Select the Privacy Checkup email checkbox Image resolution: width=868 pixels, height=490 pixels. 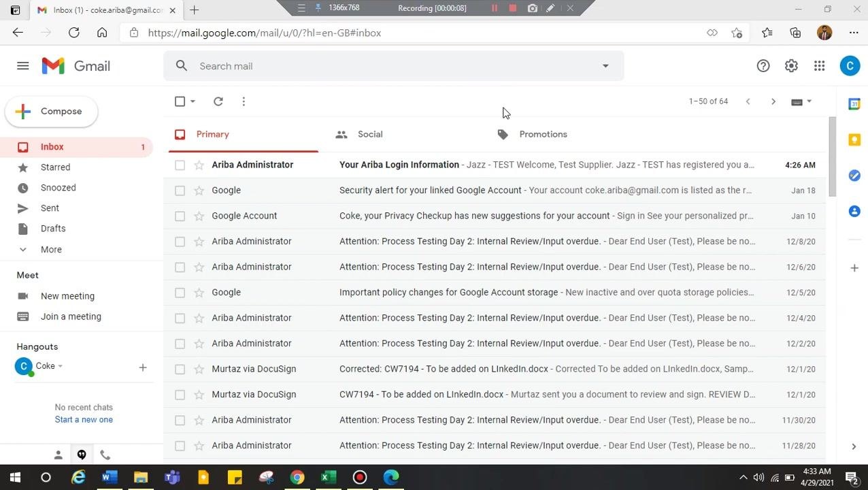pos(180,216)
